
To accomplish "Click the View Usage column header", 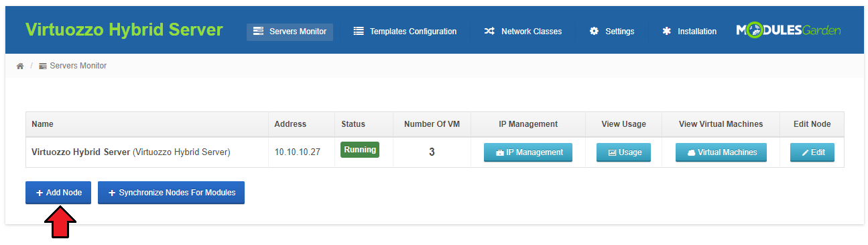I will click(x=623, y=124).
